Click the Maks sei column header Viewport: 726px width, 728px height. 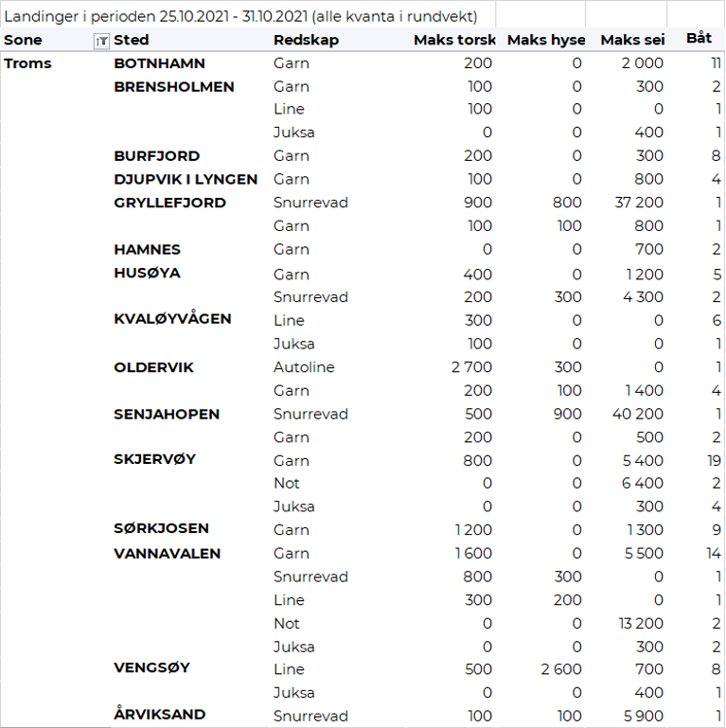632,41
